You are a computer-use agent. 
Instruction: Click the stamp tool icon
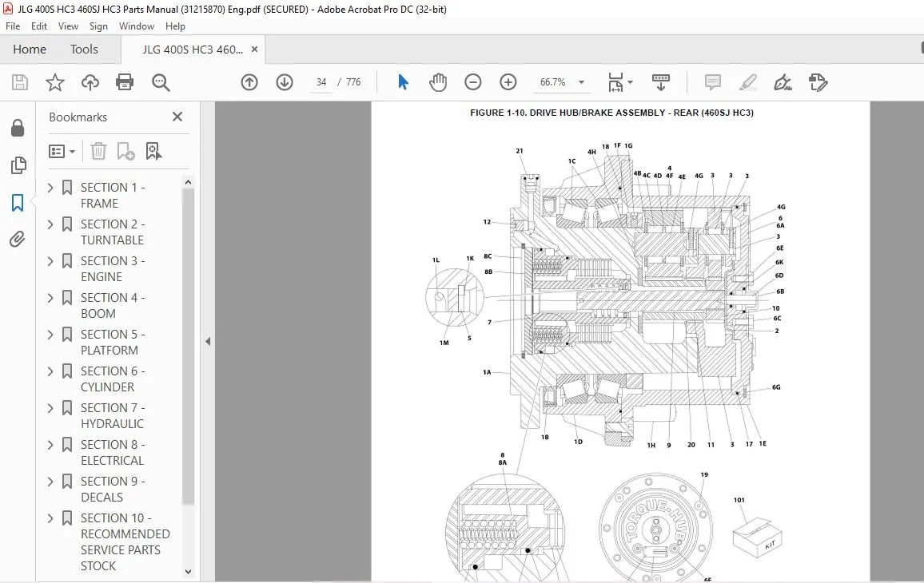tap(818, 81)
